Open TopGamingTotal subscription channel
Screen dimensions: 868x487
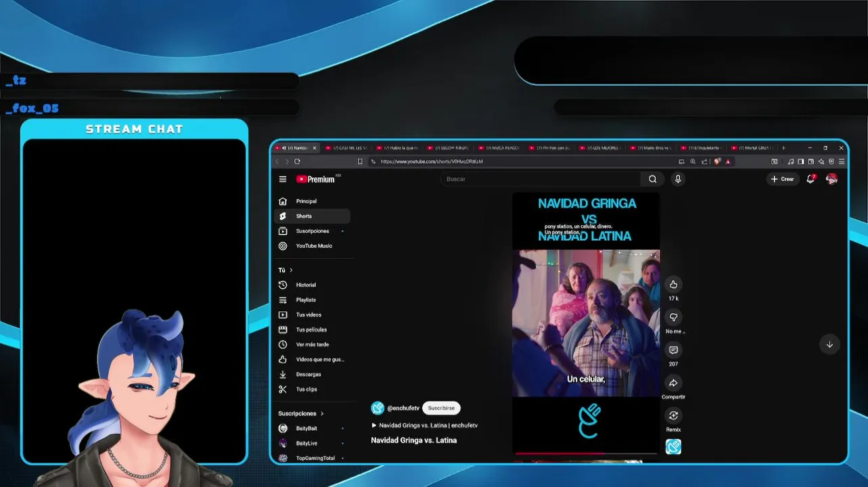(x=312, y=458)
